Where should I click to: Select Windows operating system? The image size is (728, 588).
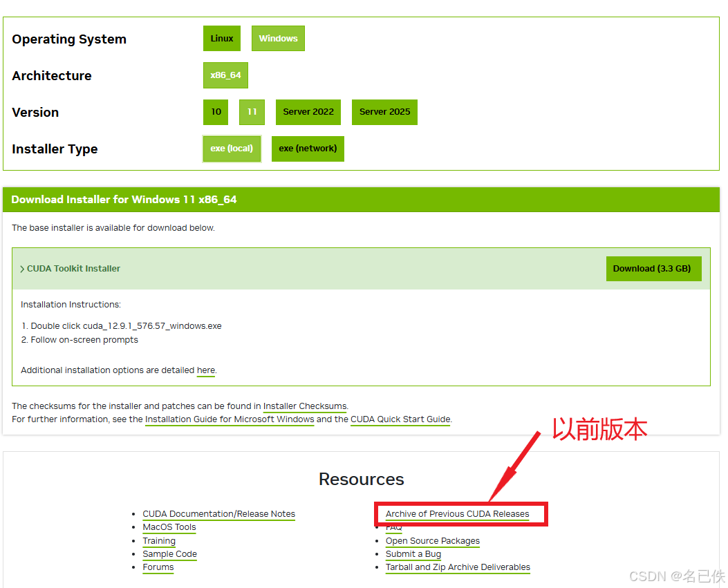(x=278, y=39)
